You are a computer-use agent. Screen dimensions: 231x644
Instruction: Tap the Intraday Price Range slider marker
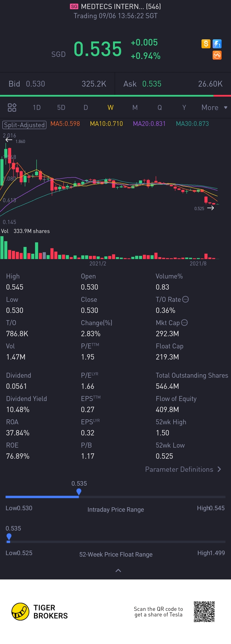[79, 492]
